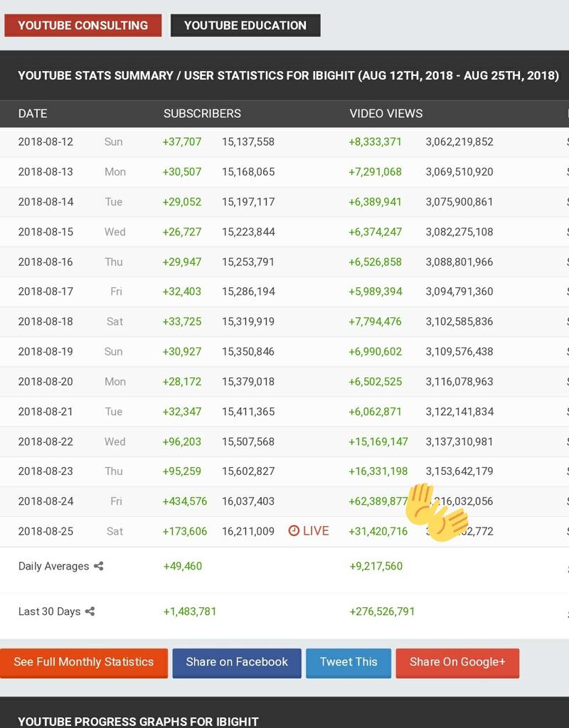
Task: Click subscriber gain +434,576
Action: [184, 501]
